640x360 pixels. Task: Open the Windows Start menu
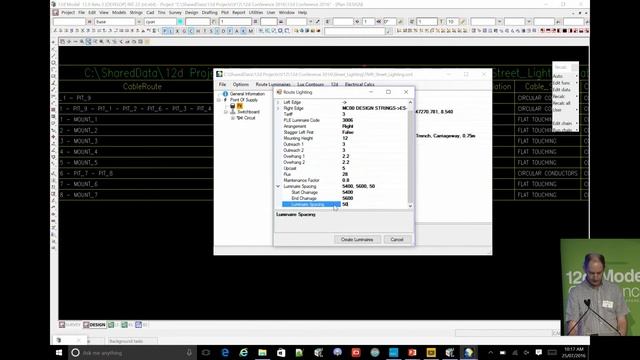pos(59,353)
